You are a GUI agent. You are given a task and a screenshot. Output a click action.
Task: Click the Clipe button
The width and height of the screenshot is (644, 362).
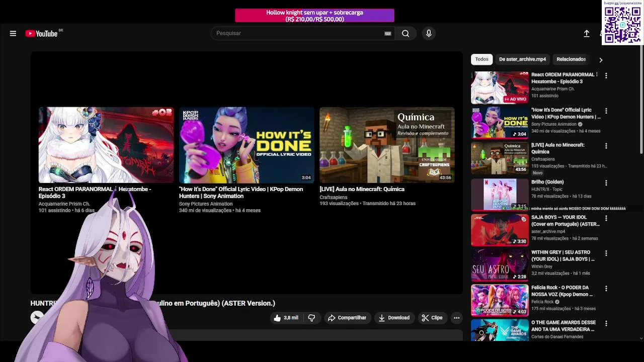pos(432,318)
